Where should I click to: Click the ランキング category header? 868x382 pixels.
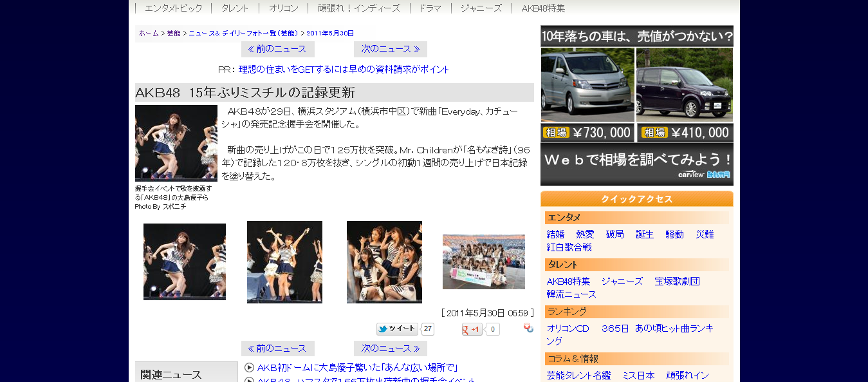click(637, 312)
